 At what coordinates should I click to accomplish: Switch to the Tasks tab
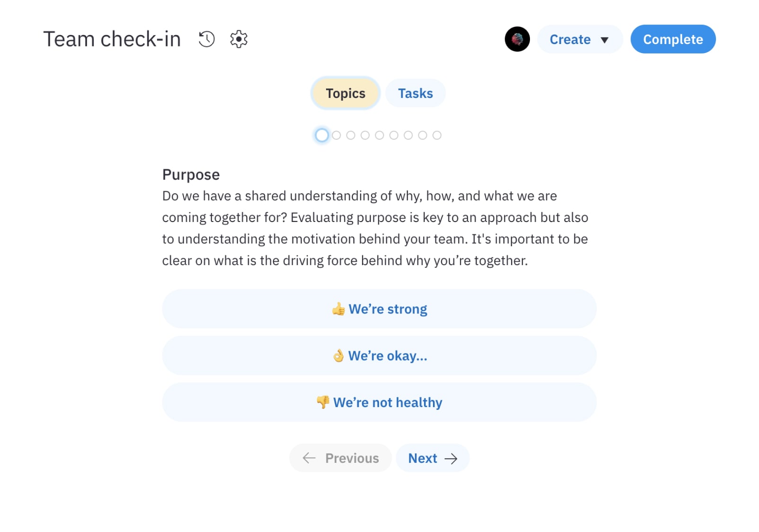tap(415, 93)
